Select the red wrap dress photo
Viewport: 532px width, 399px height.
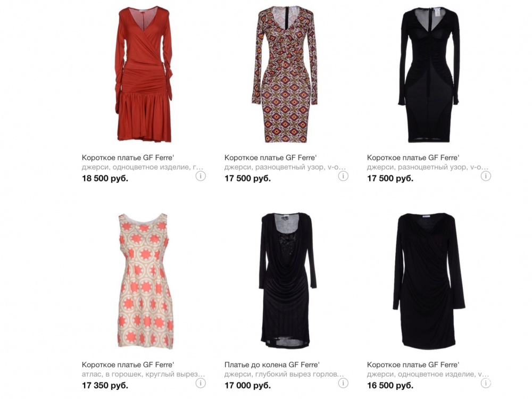click(144, 73)
